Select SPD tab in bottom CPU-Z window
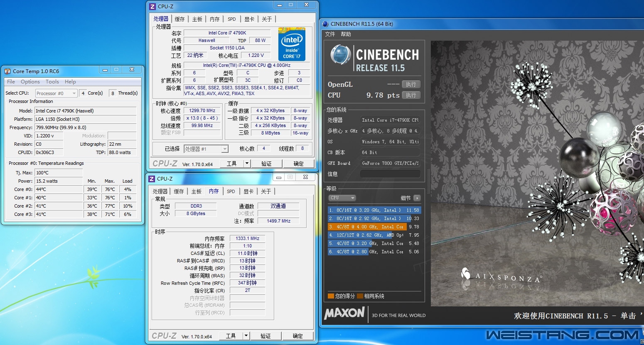This screenshot has width=644, height=345. [231, 191]
